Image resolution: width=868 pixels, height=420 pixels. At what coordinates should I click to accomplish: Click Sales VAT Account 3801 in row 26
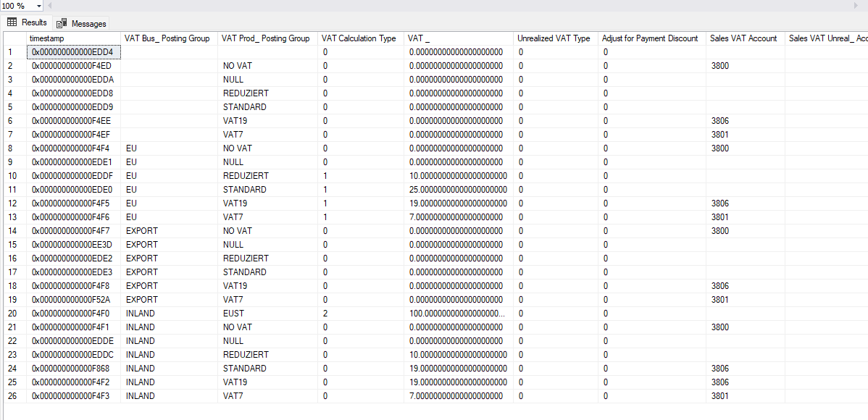pos(745,395)
